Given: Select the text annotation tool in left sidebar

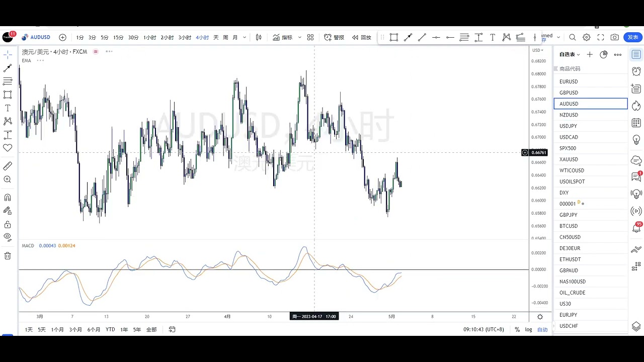Looking at the screenshot, I should [x=8, y=108].
